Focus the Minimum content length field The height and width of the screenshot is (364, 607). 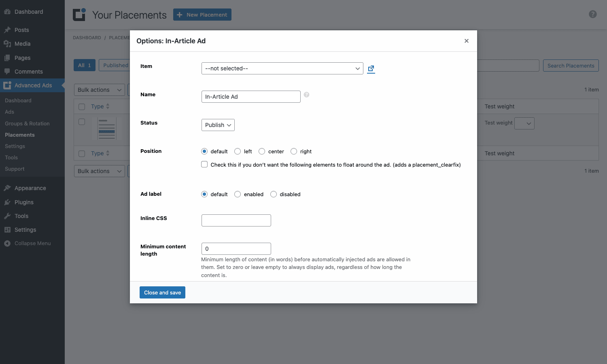point(236,249)
